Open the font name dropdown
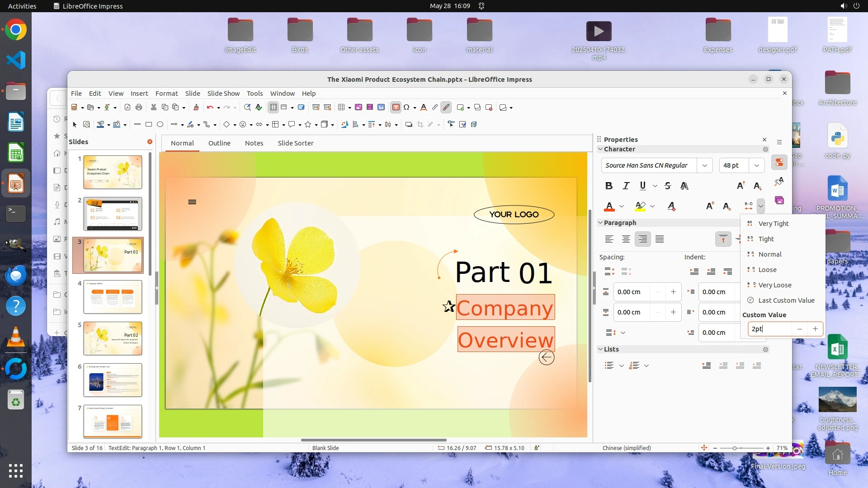 (704, 165)
